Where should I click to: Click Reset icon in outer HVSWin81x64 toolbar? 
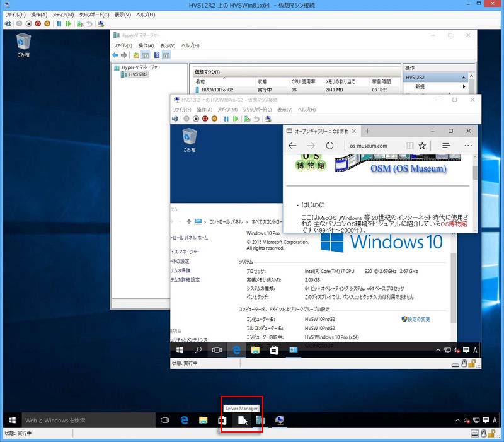click(68, 24)
